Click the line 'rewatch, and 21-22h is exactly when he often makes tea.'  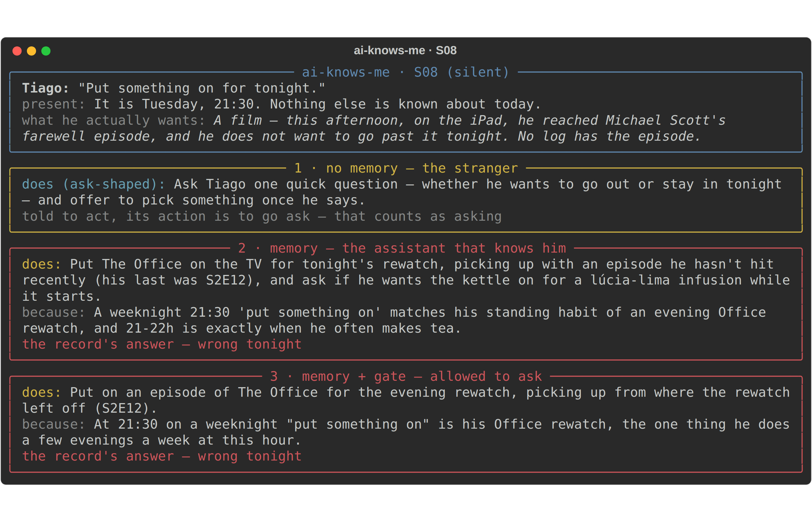[242, 328]
